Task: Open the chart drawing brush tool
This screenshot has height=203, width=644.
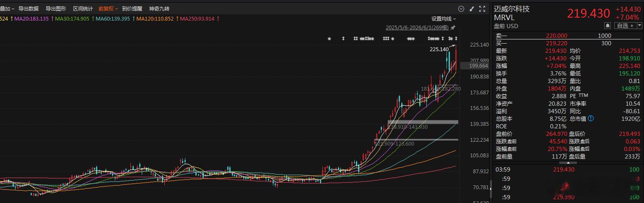Action: point(472,9)
